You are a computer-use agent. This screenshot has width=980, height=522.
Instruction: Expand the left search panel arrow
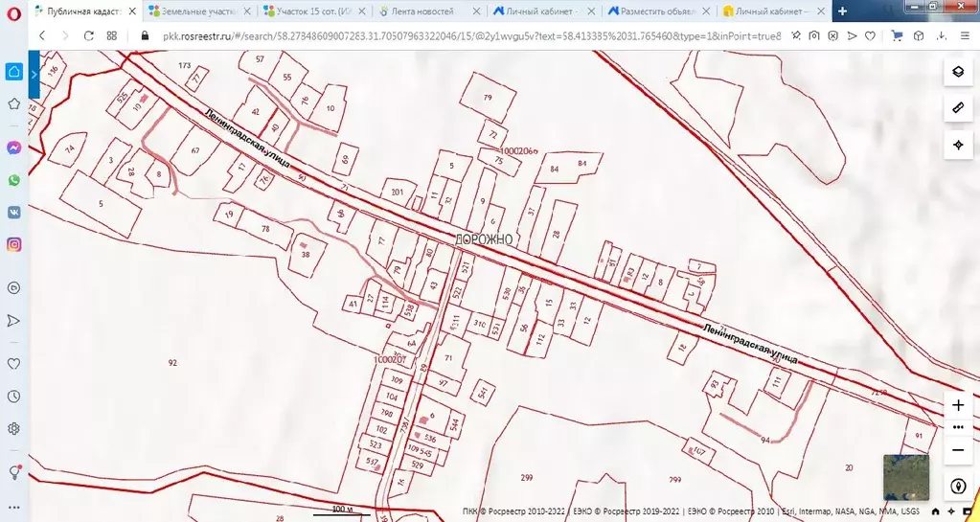(x=34, y=74)
